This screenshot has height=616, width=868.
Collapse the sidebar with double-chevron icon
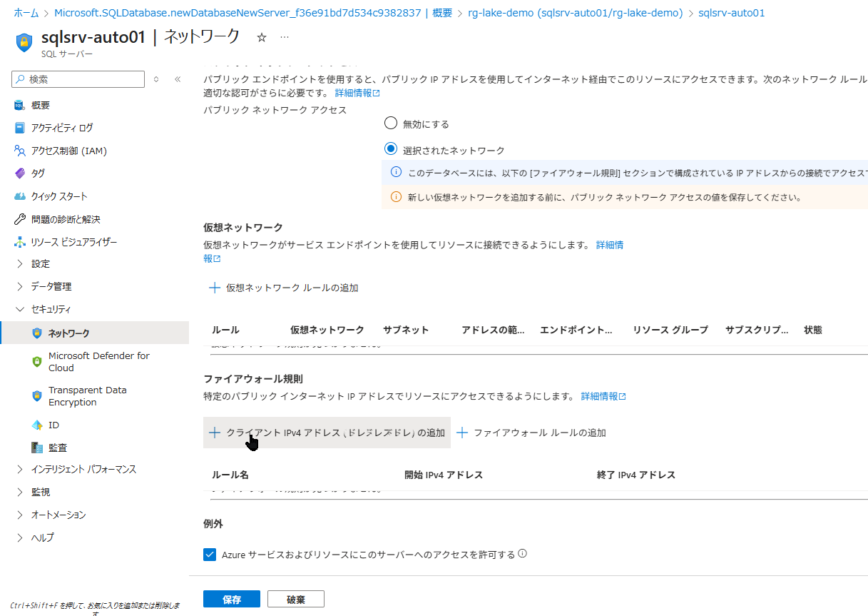click(x=178, y=79)
